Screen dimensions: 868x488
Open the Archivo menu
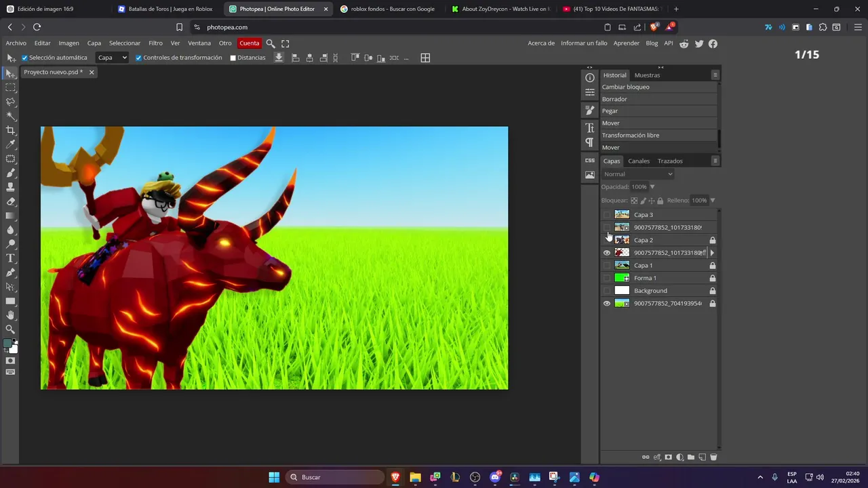pos(16,43)
